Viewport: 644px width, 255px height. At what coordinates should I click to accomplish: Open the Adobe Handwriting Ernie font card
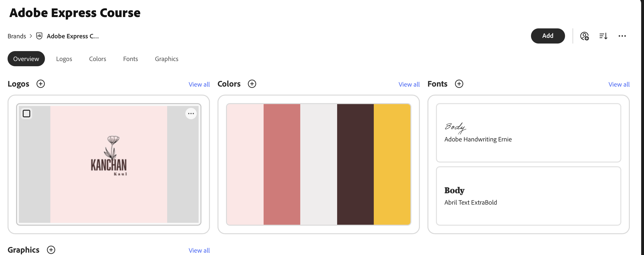(x=528, y=133)
